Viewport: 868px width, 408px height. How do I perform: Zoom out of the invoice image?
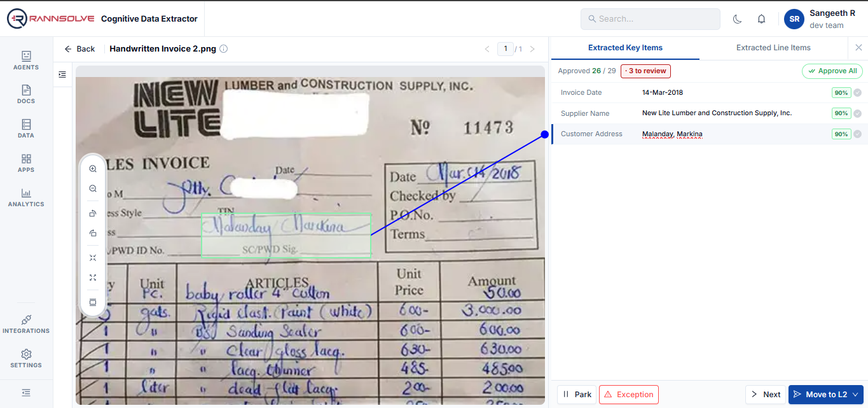click(x=93, y=188)
